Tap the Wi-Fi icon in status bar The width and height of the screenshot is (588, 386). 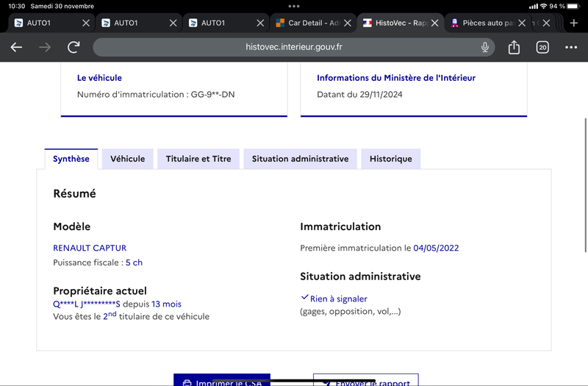point(543,6)
